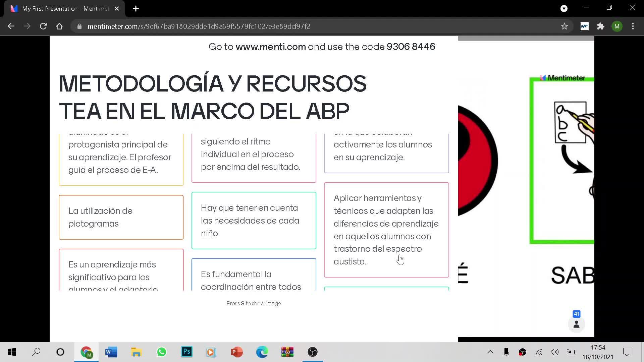Open the Extensions puzzle icon
The image size is (644, 362).
[x=601, y=26]
